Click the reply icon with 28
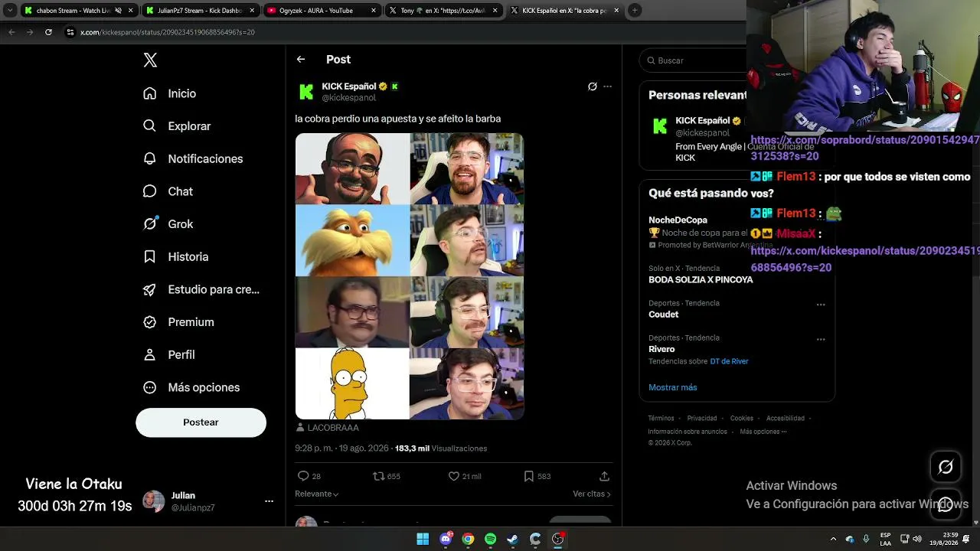The image size is (980, 551). pos(309,476)
